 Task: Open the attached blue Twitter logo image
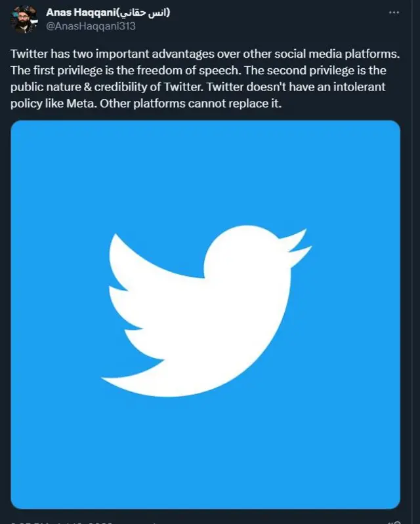point(205,314)
